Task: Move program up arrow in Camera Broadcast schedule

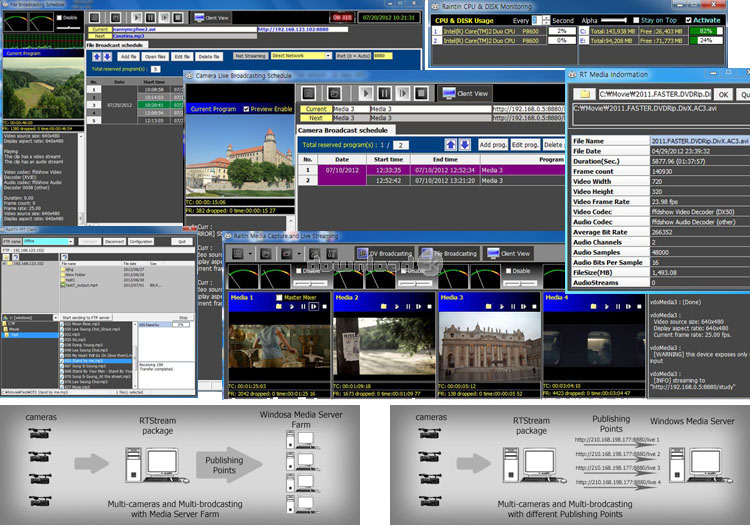Action: click(x=450, y=144)
